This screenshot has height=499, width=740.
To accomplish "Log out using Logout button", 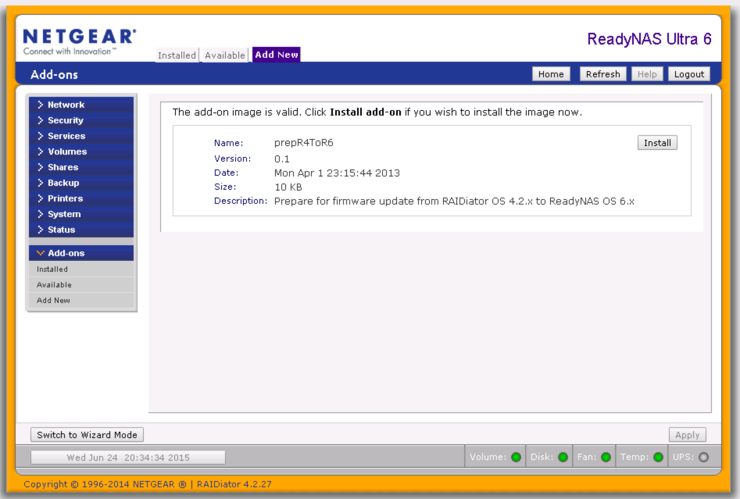I will (x=689, y=74).
